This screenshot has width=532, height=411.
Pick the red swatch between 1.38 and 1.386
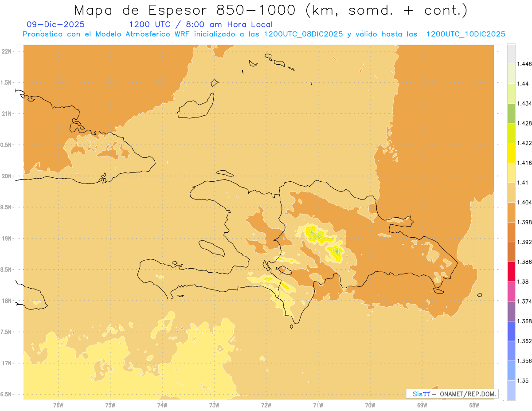pos(511,272)
